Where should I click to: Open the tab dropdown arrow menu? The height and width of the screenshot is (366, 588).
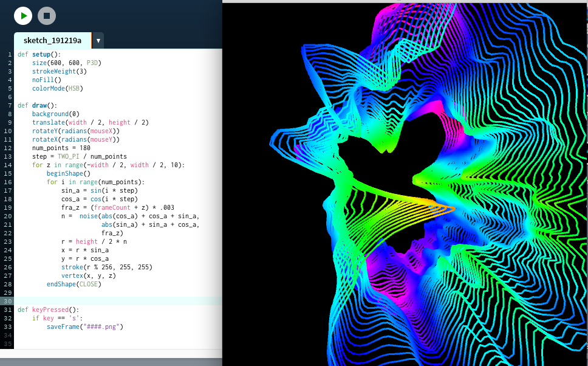[x=98, y=41]
